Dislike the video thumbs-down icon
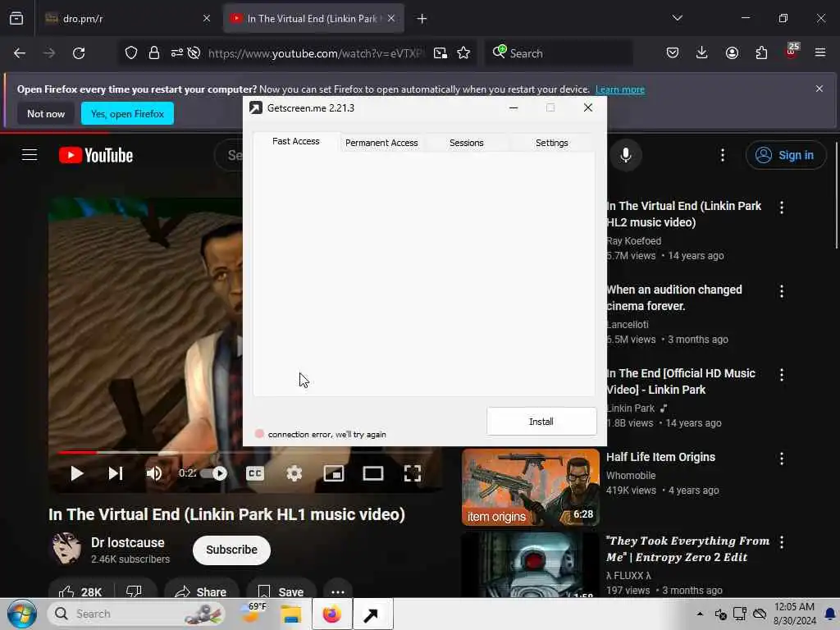The width and height of the screenshot is (840, 630). (134, 591)
